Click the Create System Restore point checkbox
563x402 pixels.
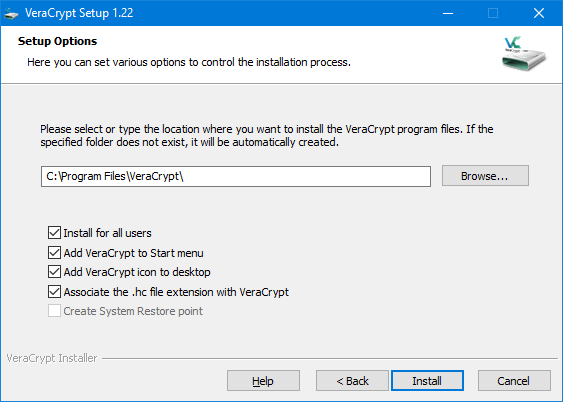click(x=54, y=311)
